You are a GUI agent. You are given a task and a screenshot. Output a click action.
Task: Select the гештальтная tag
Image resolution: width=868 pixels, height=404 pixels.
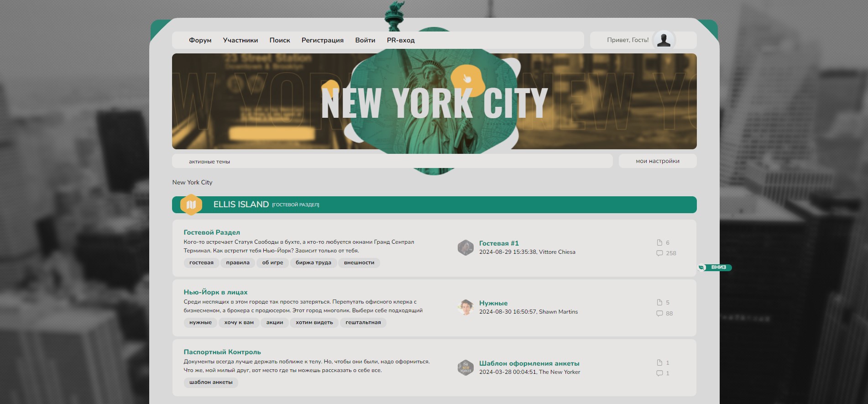coord(363,322)
